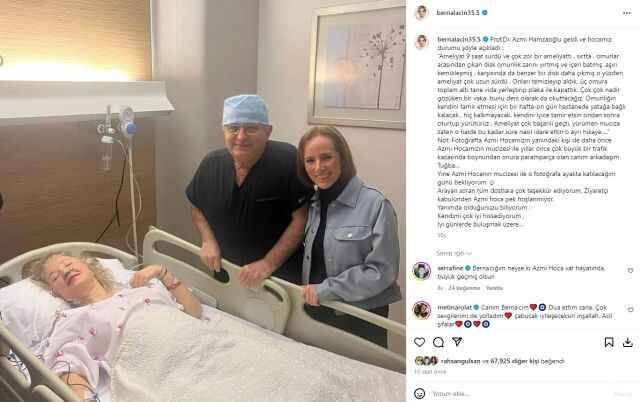640x402 pixels.
Task: Download the post using the download arrow icon
Action: [628, 342]
